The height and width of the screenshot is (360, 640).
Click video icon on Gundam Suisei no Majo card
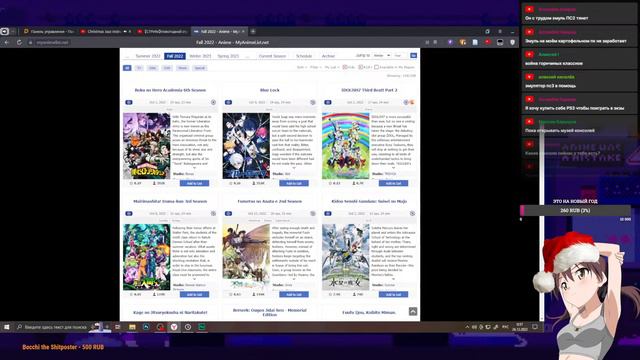(328, 213)
